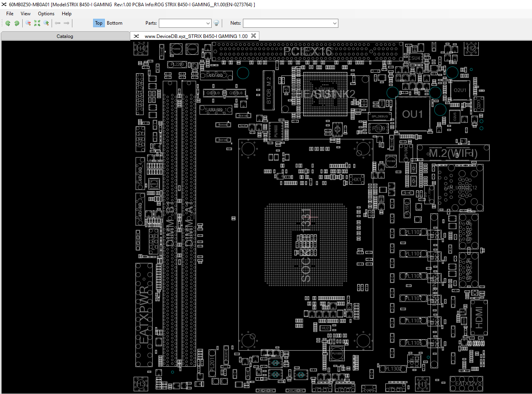Image resolution: width=532 pixels, height=394 pixels.
Task: Click the zoom out magnifier icon
Action: (28, 23)
